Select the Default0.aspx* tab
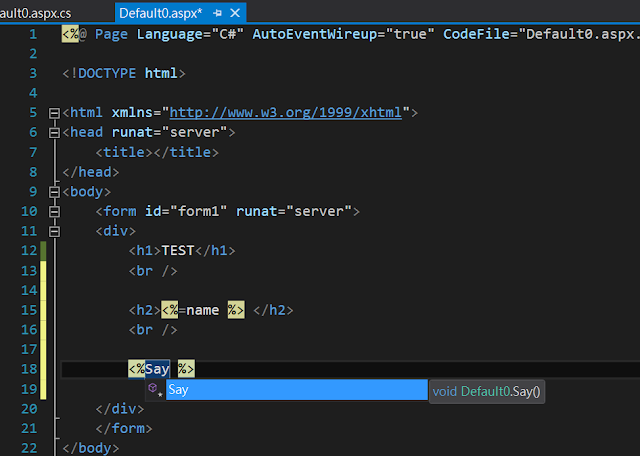This screenshot has width=640, height=456. coord(160,13)
